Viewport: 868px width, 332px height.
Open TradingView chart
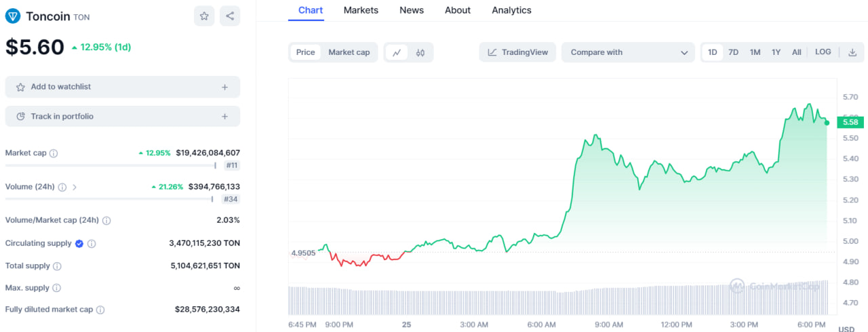[x=518, y=52]
